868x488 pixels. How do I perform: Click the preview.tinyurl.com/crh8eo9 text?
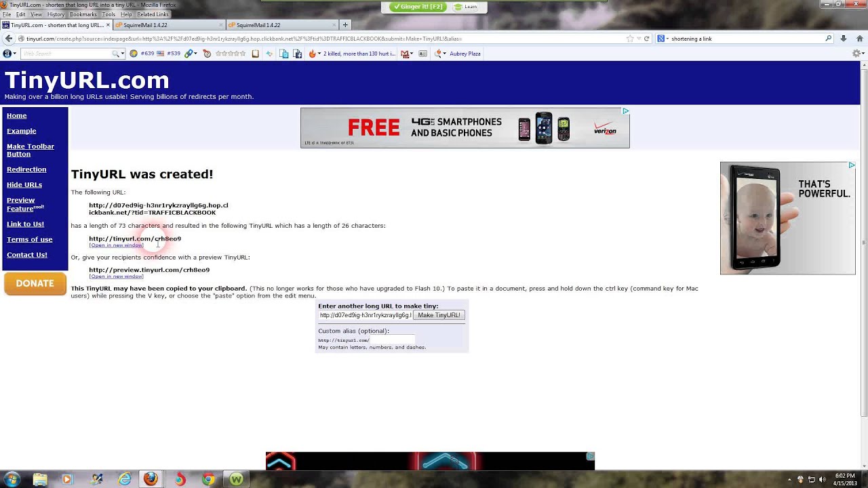coord(149,270)
